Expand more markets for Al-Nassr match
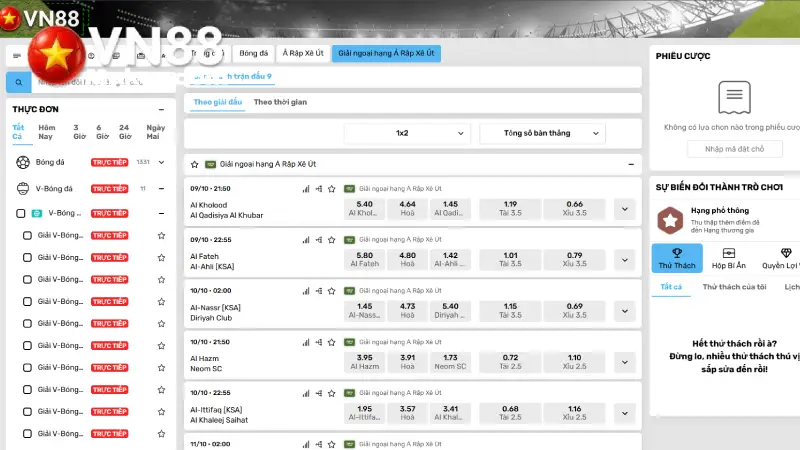This screenshot has height=450, width=800. 624,311
